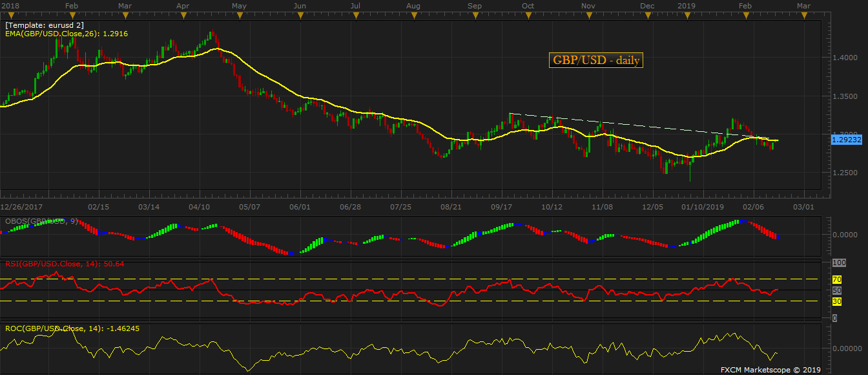Click the current price tag 1.29232
This screenshot has height=375, width=868.
(x=847, y=139)
